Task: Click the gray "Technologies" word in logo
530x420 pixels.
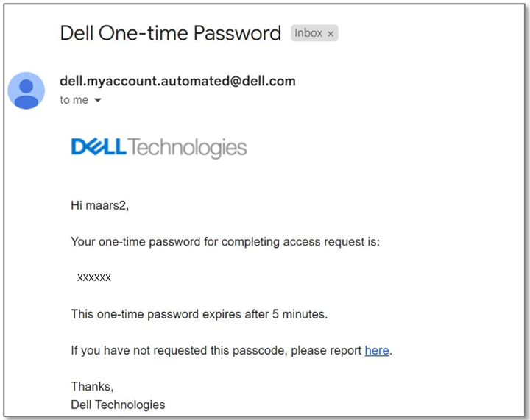Action: (x=188, y=148)
